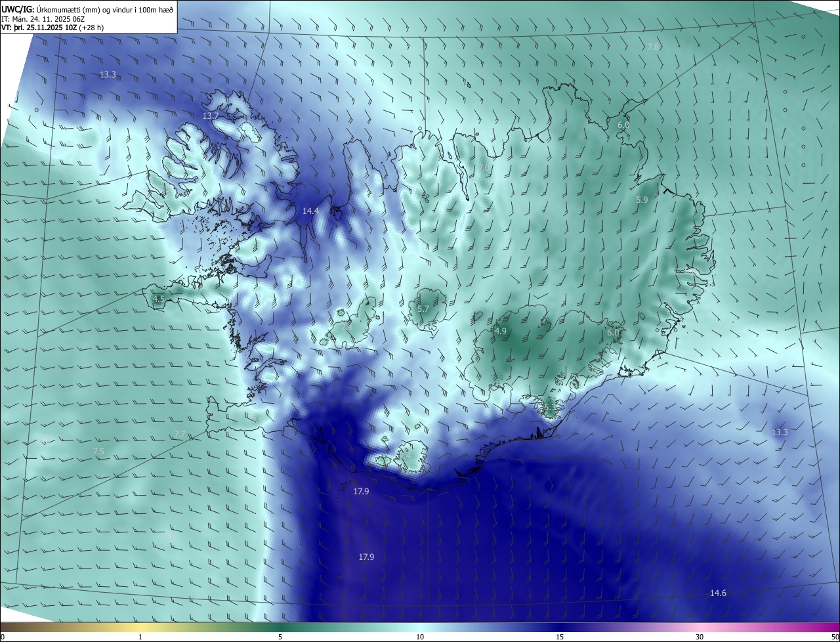
Task: Click the 4.5 value on Snæfellsnes peninsula
Action: click(159, 299)
